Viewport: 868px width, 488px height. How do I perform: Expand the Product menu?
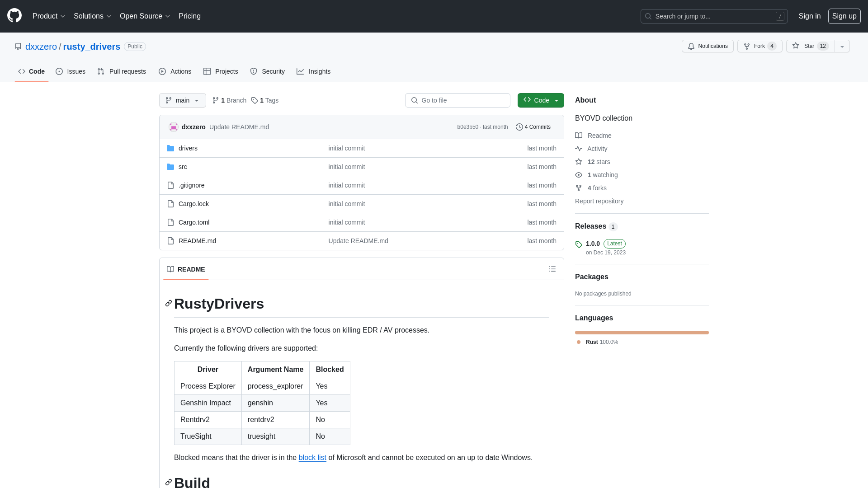click(x=49, y=16)
